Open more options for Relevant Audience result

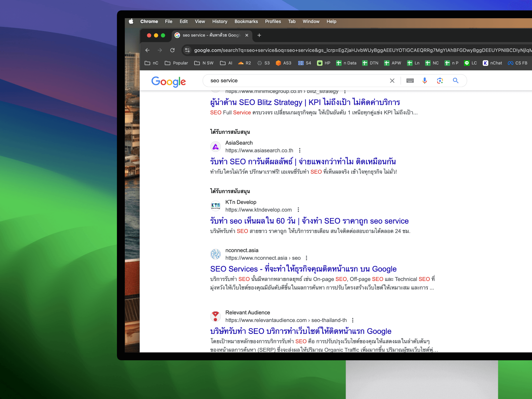click(x=352, y=320)
